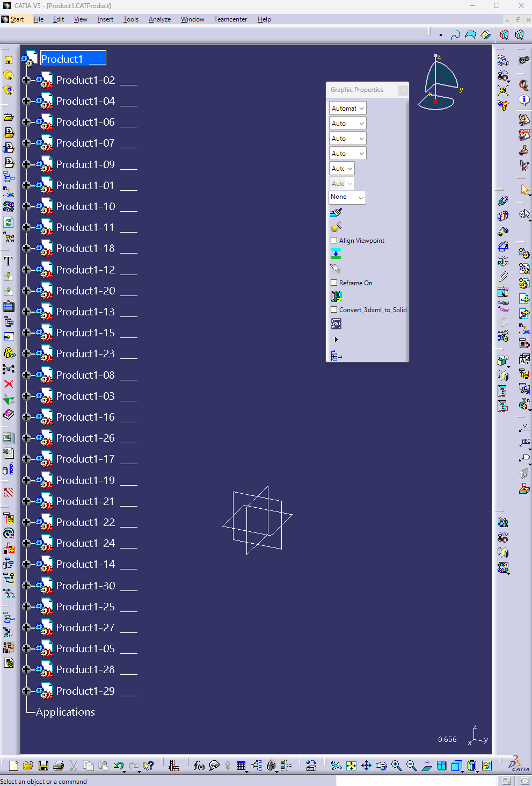This screenshot has width=532, height=786.
Task: Expand the Product1-18 tree node
Action: click(26, 248)
